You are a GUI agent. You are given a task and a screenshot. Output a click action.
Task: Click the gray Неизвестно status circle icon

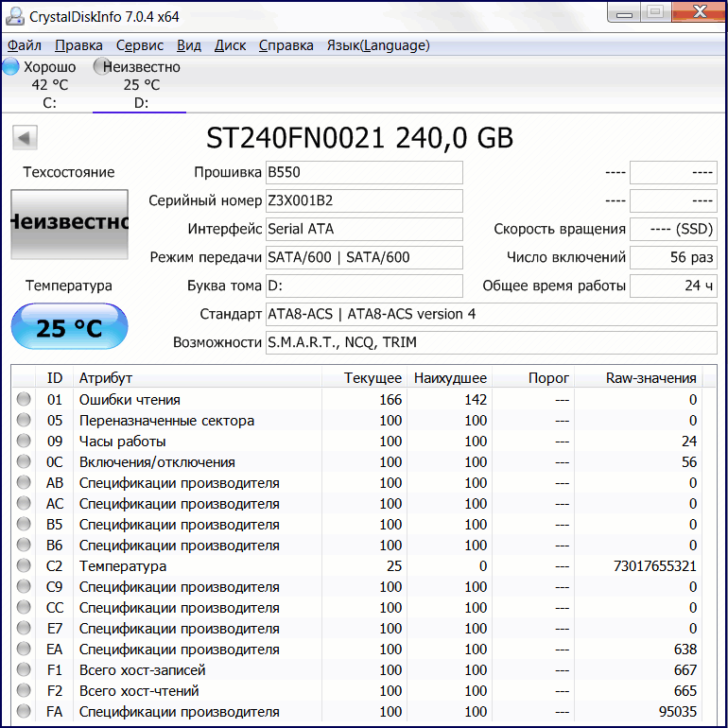point(101,66)
